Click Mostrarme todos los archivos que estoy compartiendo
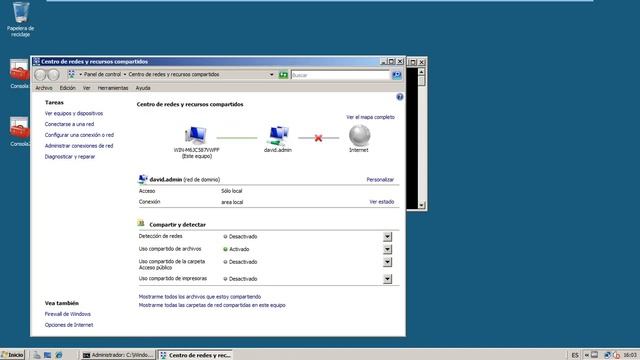This screenshot has width=640, height=360. (x=200, y=297)
